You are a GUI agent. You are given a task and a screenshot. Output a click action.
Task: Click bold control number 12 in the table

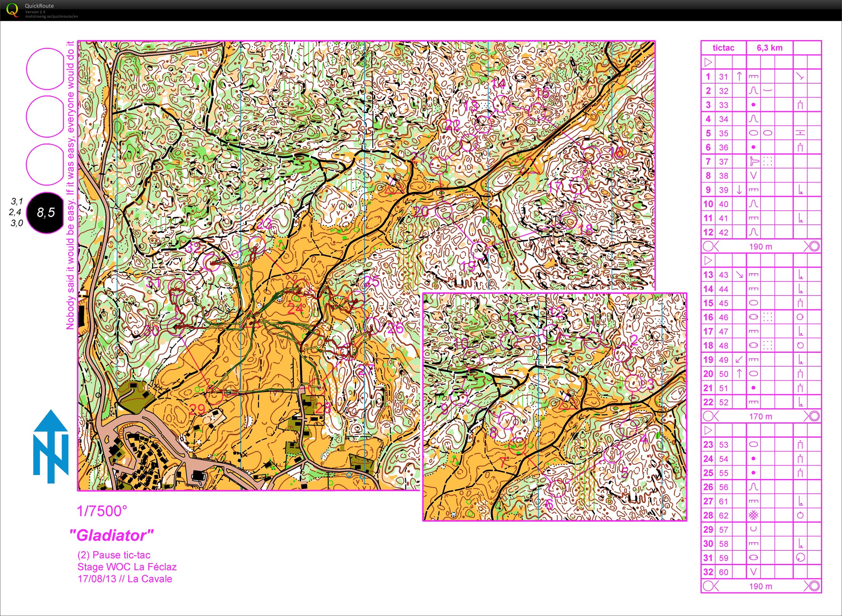tap(708, 232)
